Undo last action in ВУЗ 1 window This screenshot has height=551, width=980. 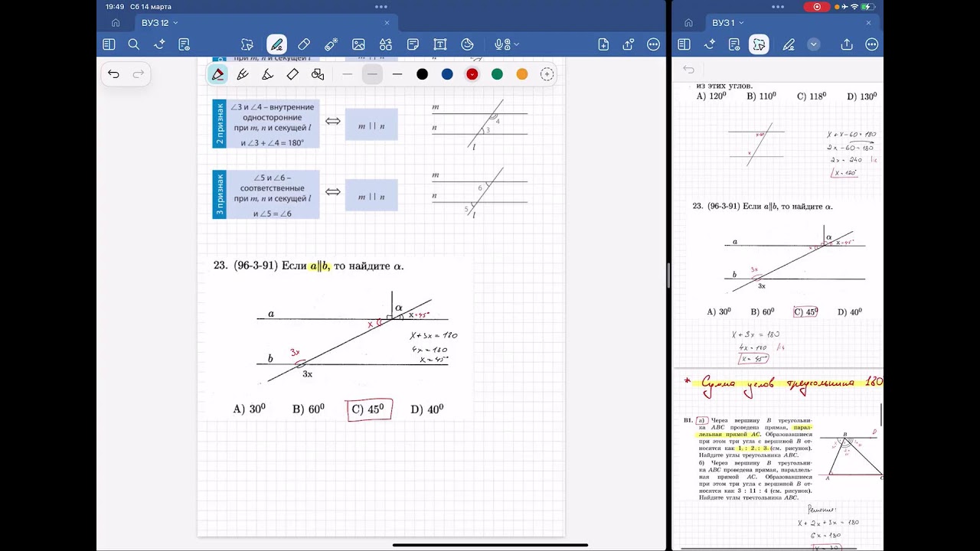(x=688, y=69)
